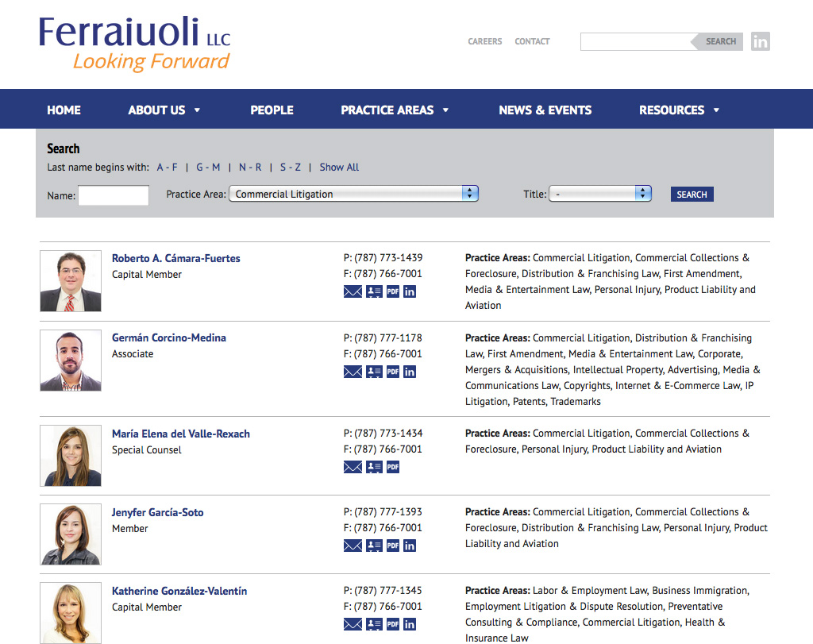
Task: Filter last names beginning with G - M
Action: (x=208, y=168)
